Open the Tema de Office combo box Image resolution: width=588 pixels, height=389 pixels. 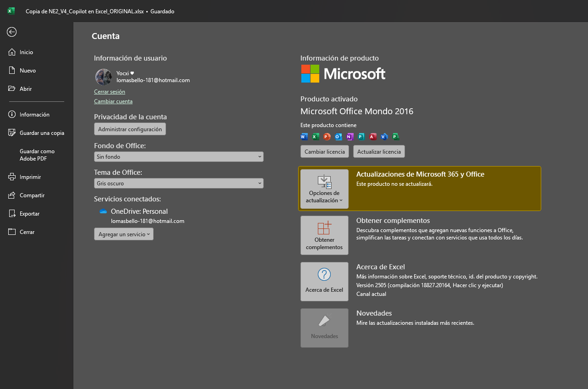pos(178,183)
